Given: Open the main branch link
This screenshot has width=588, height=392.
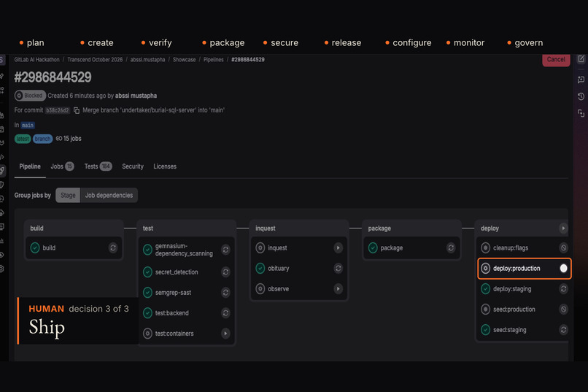Looking at the screenshot, I should [x=28, y=126].
